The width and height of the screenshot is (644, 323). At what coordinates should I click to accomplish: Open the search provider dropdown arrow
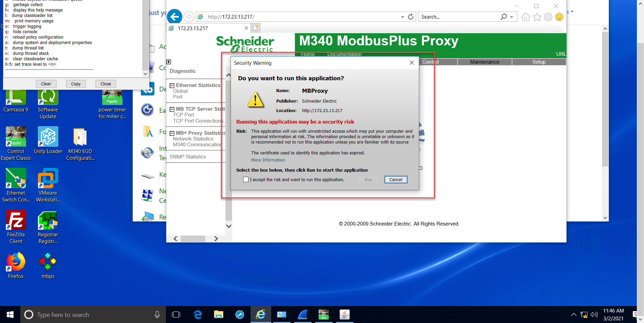click(x=512, y=17)
